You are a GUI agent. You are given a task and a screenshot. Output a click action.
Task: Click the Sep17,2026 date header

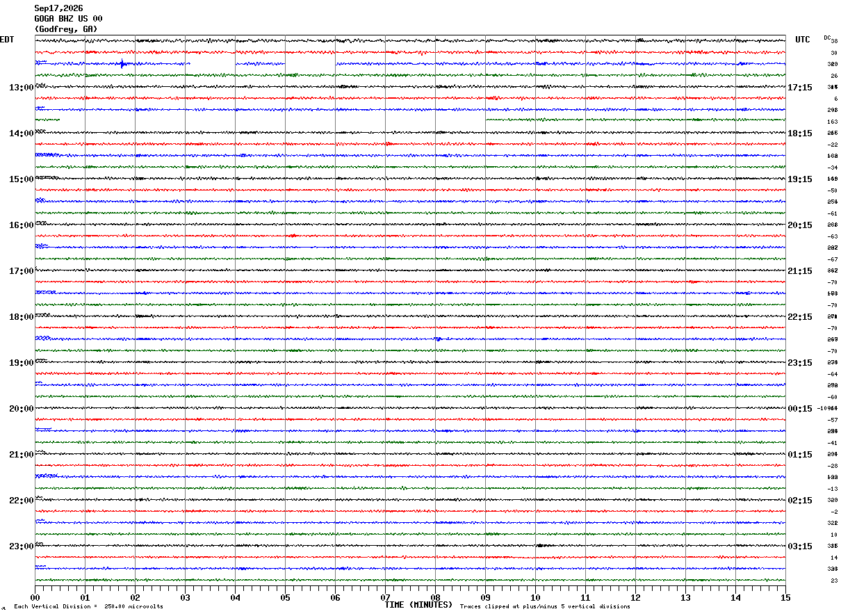click(58, 8)
